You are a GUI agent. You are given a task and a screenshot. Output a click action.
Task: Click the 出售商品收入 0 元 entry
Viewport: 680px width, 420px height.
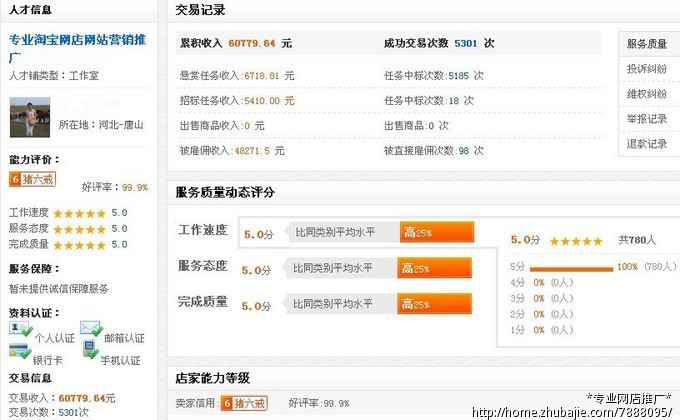pyautogui.click(x=222, y=126)
